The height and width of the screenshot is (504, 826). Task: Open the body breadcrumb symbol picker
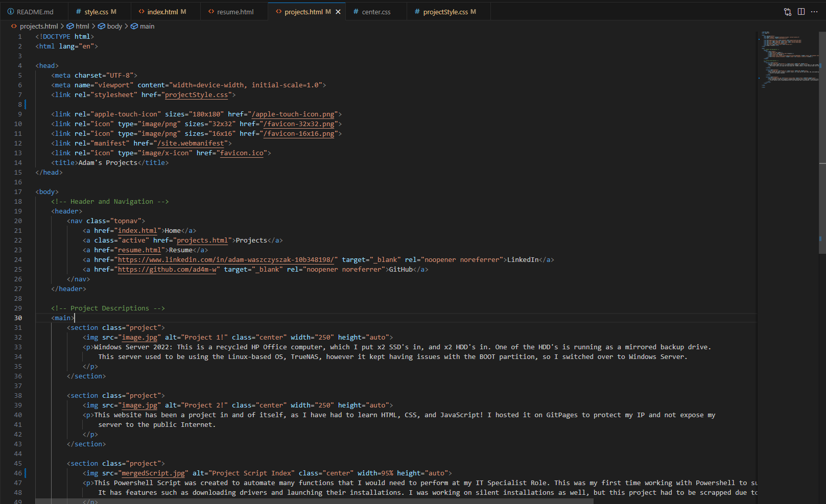coord(114,26)
